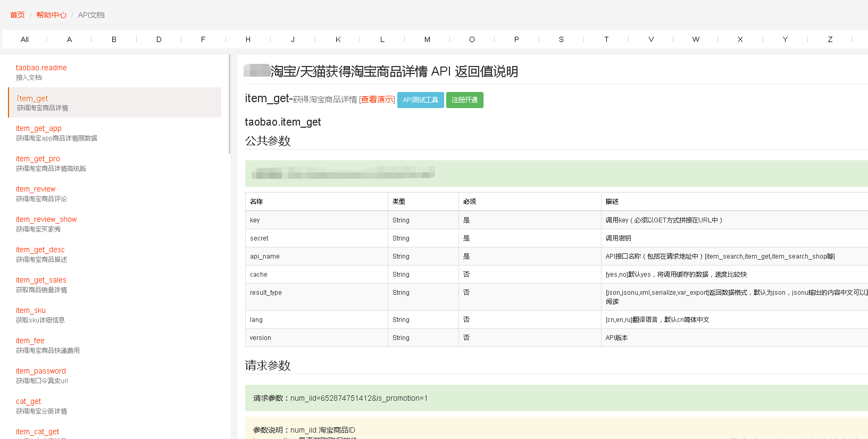Open item_fee sidebar entry

tap(115, 345)
